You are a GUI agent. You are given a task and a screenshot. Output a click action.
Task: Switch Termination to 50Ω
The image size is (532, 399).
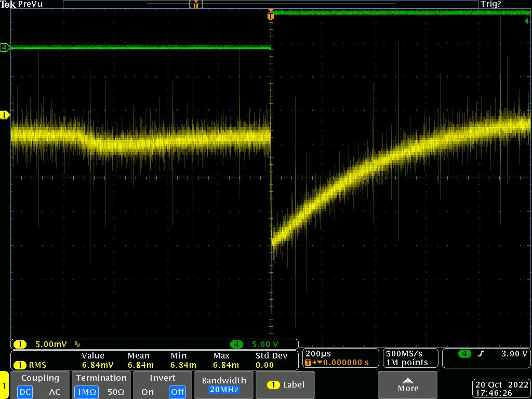(x=115, y=392)
